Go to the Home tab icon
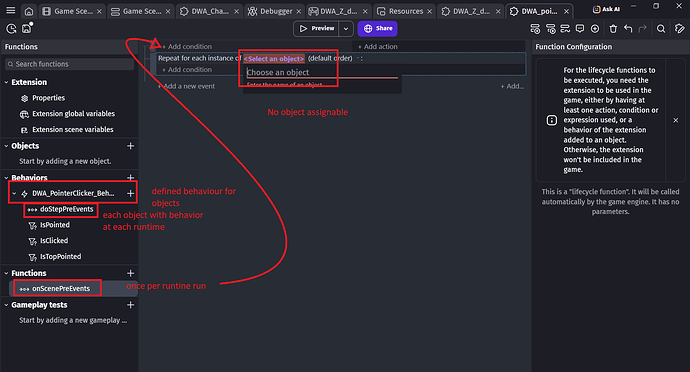 (29, 11)
